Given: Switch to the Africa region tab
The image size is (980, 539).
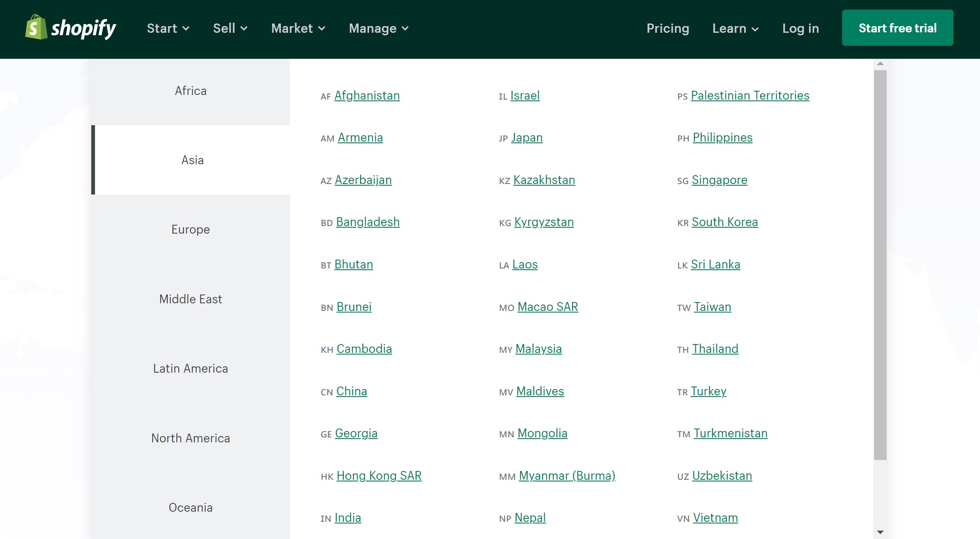Looking at the screenshot, I should 190,91.
